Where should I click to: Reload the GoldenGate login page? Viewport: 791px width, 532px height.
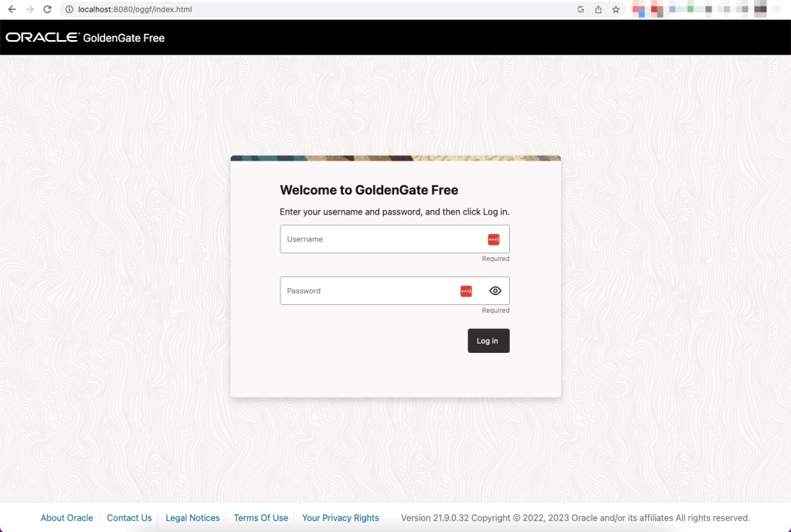47,9
